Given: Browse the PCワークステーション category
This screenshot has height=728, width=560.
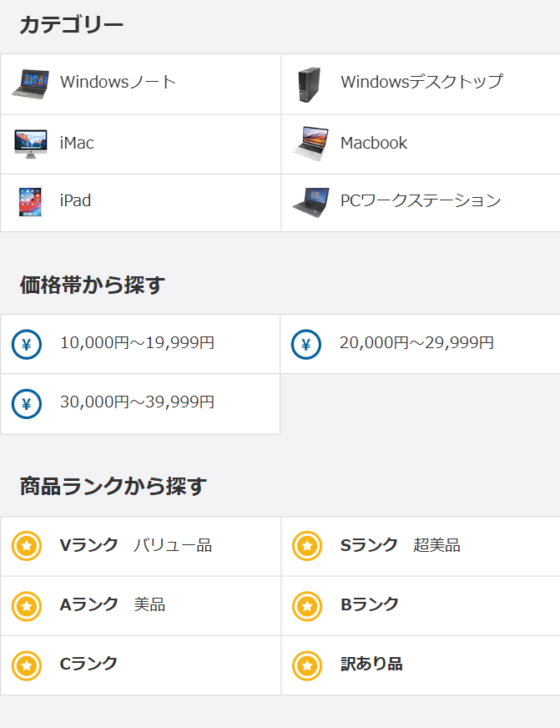Looking at the screenshot, I should coord(421,200).
